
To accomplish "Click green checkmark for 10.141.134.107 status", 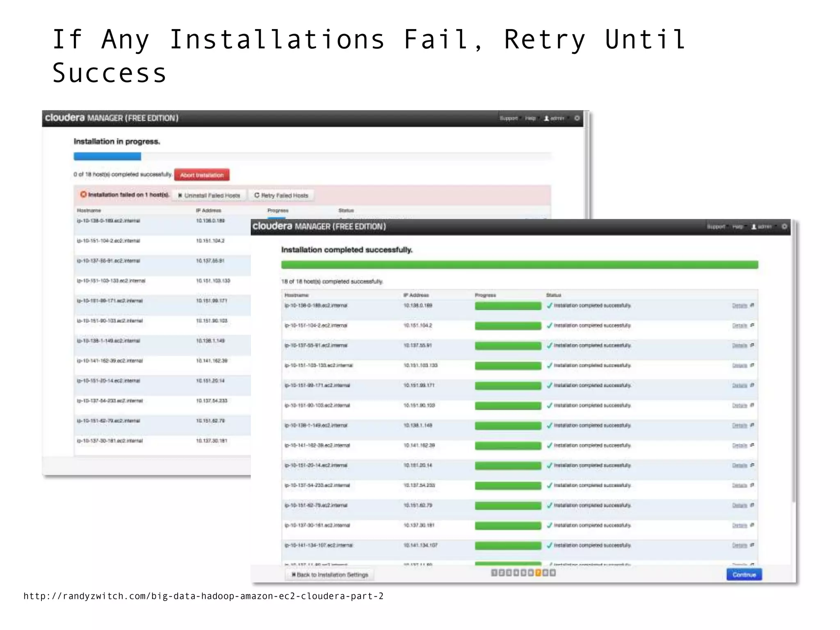I will click(x=550, y=545).
